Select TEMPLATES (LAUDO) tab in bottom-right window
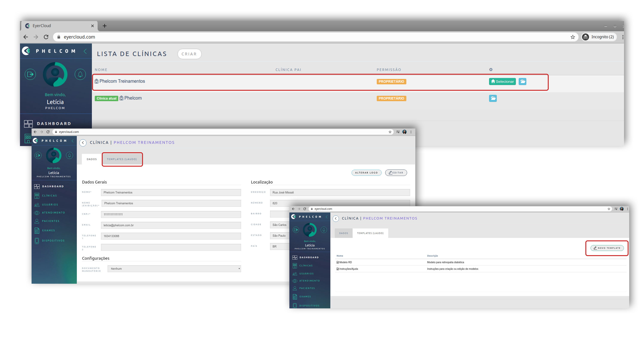The width and height of the screenshot is (644, 362). [x=370, y=233]
